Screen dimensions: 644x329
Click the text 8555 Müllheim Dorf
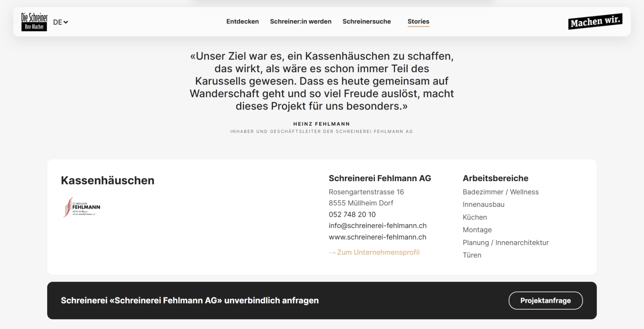[x=361, y=203]
